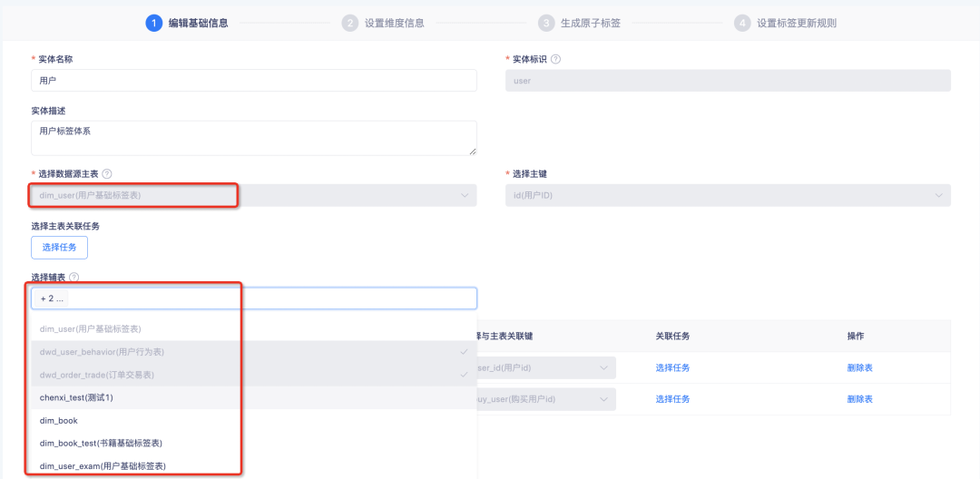
Task: Click step 4 circle 设置标签更新规则
Action: click(742, 23)
